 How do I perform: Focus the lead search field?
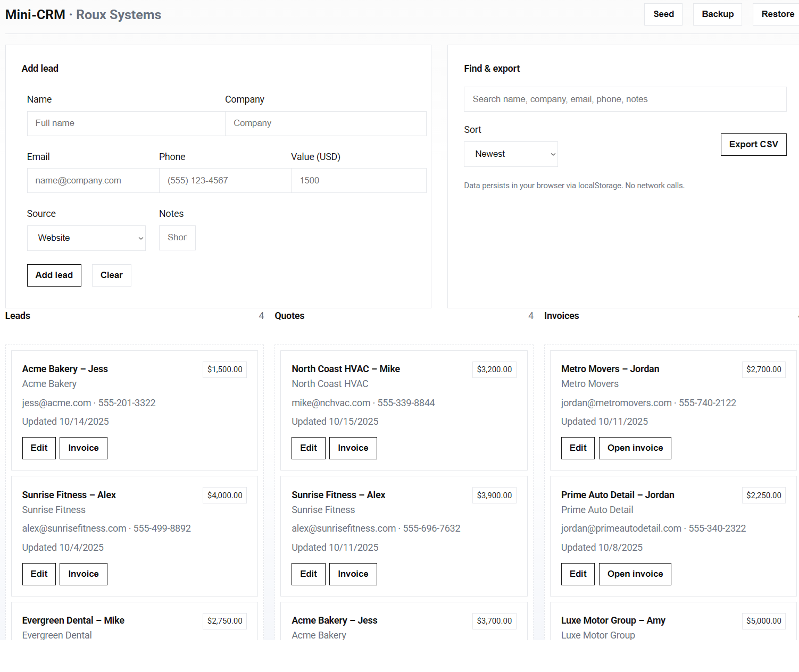[625, 99]
